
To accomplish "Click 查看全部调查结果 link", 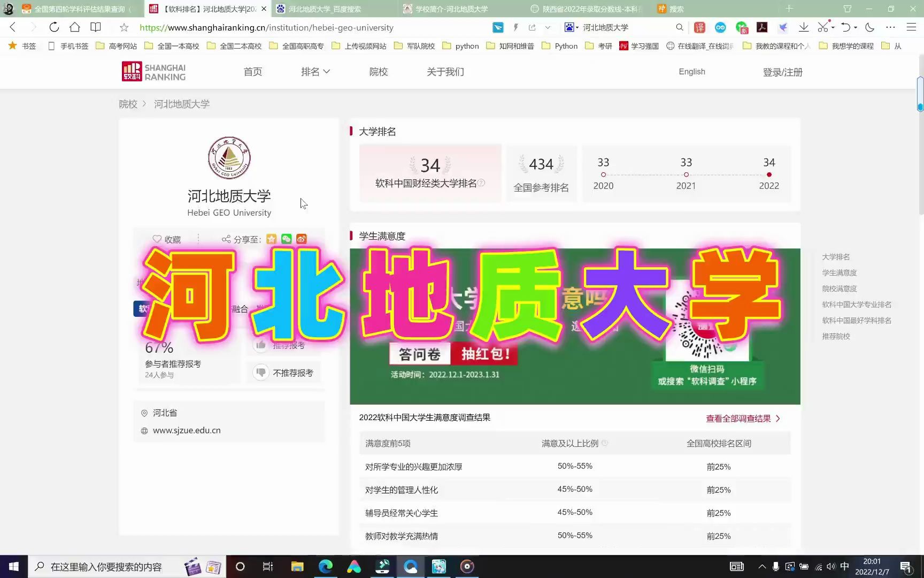I will (x=743, y=419).
